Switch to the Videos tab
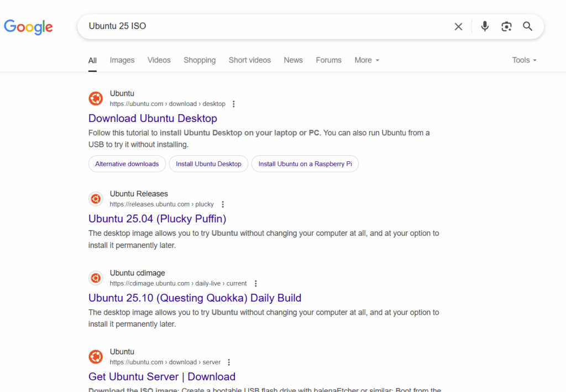 pos(159,60)
